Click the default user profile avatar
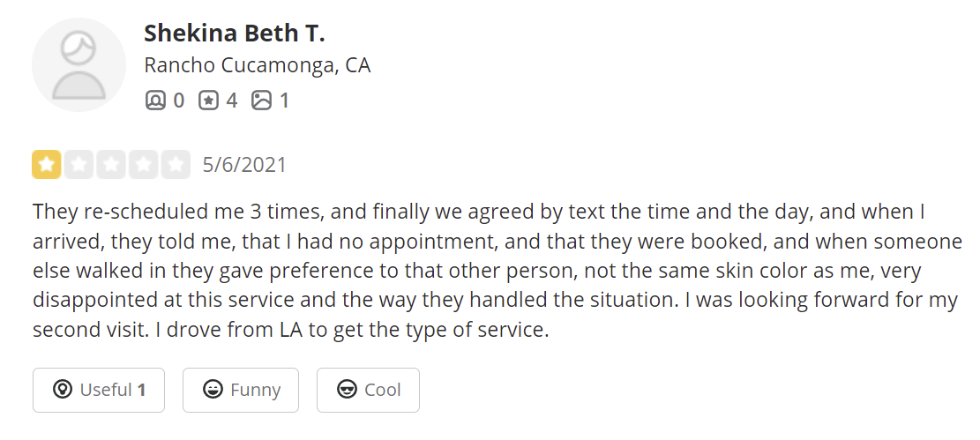This screenshot has width=980, height=440. 79,64
